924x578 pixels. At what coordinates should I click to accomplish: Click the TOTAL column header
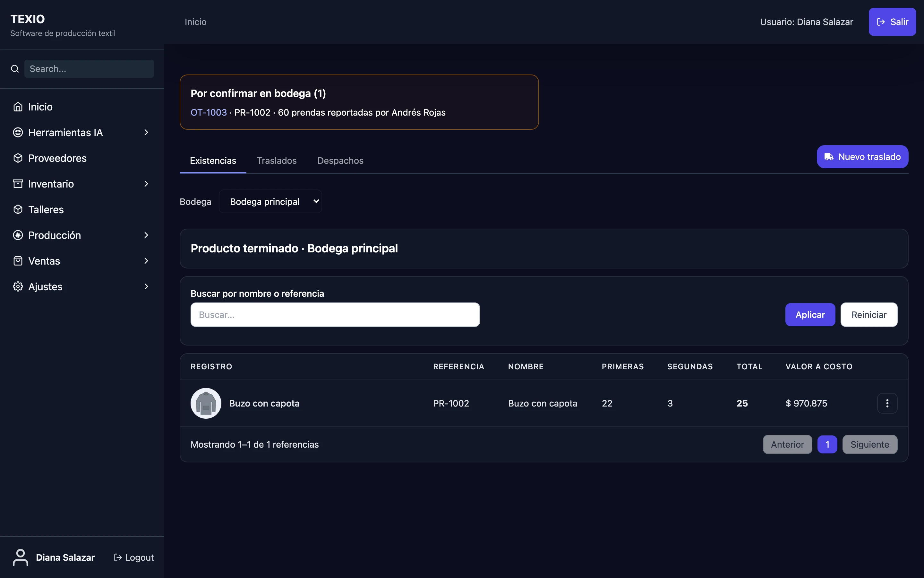point(749,367)
